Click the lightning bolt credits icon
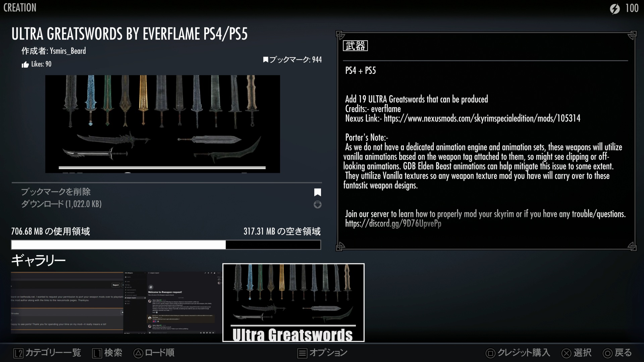This screenshot has width=644, height=362. point(614,8)
